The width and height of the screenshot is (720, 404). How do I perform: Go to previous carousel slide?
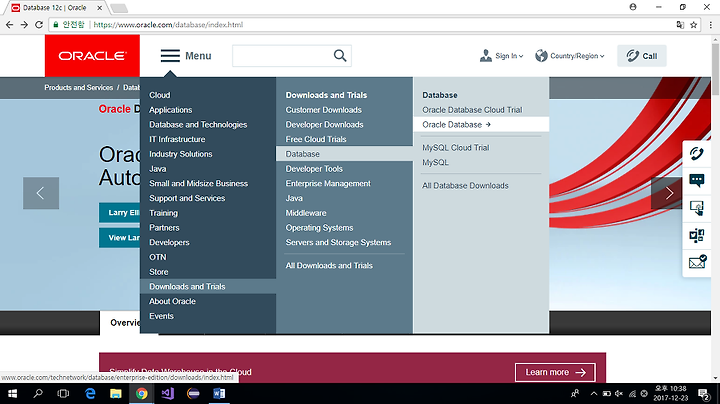(x=41, y=193)
